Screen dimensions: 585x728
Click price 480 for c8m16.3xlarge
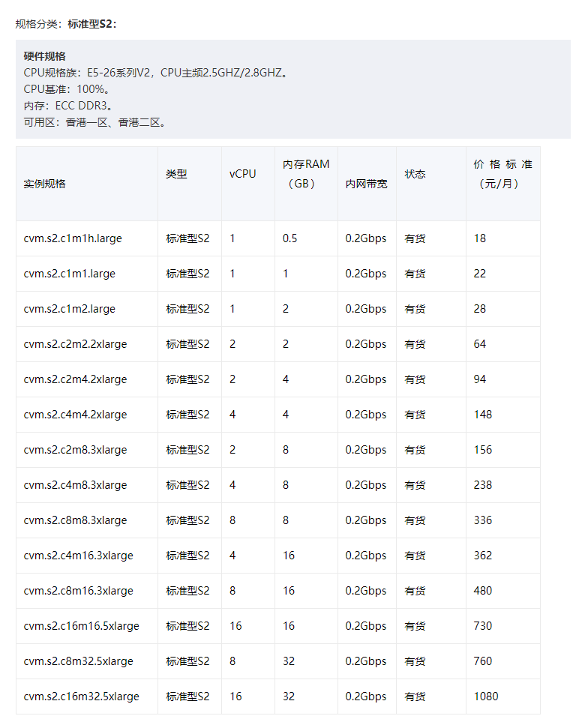coord(483,592)
